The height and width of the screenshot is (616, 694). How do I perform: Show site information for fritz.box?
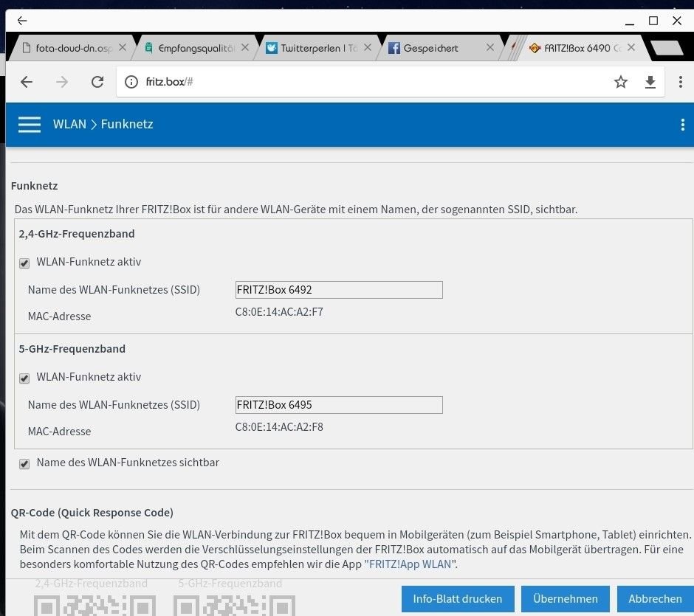(131, 82)
